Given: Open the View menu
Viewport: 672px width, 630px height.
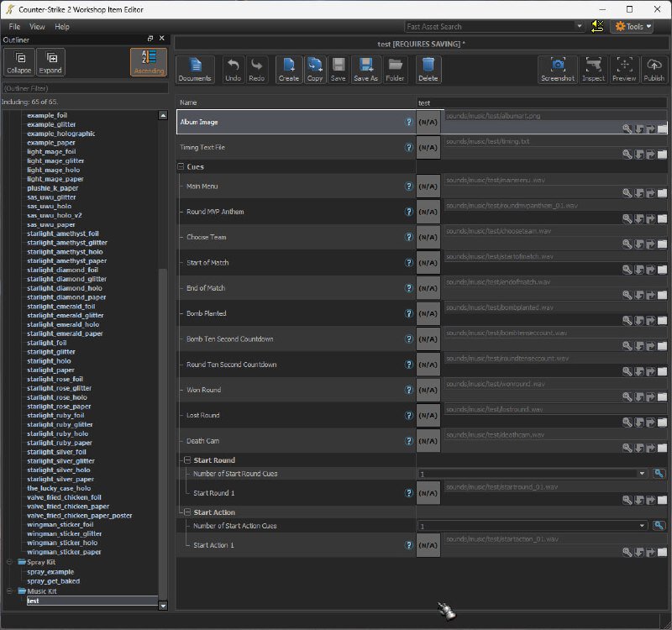Looking at the screenshot, I should pos(37,27).
